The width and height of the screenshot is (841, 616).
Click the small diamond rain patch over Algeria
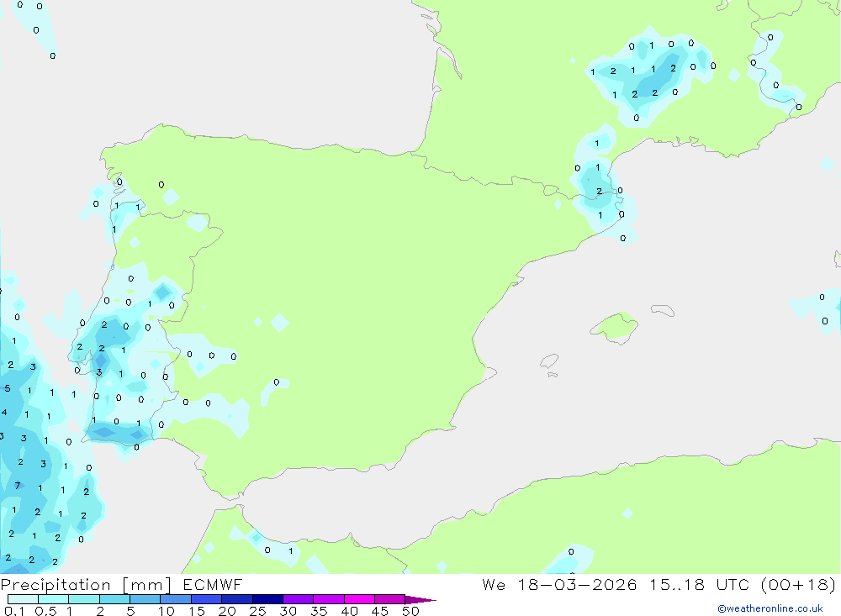(x=627, y=513)
